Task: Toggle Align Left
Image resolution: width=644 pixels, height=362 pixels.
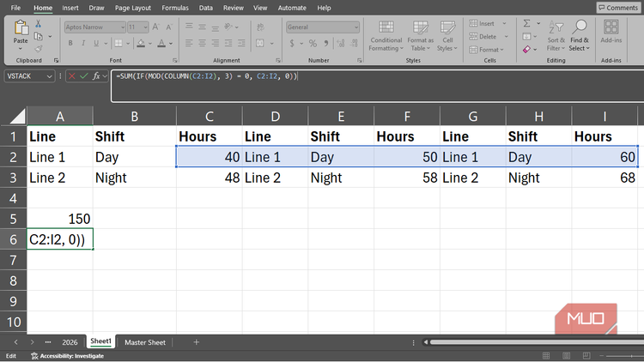Action: tap(189, 43)
